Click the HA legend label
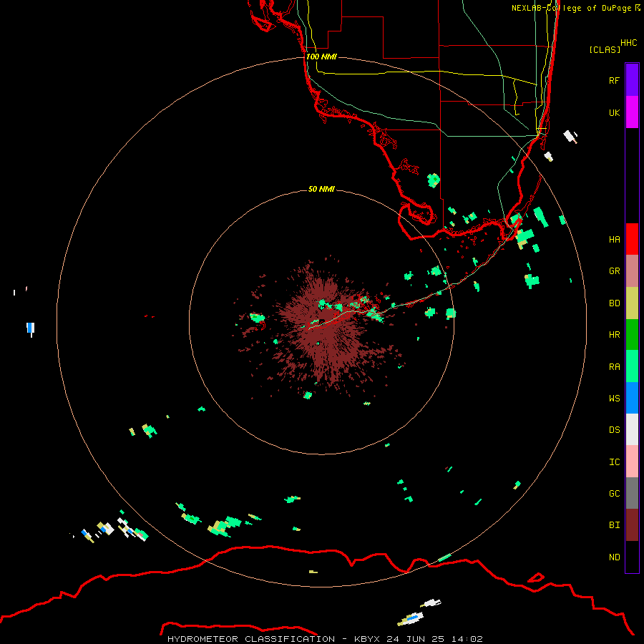 614,240
